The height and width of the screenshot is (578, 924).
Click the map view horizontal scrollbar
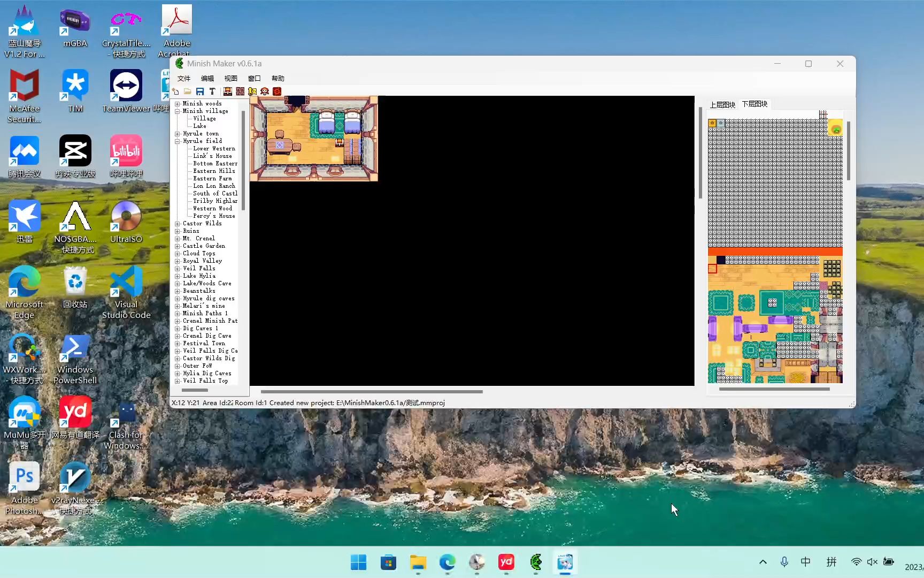(x=372, y=392)
